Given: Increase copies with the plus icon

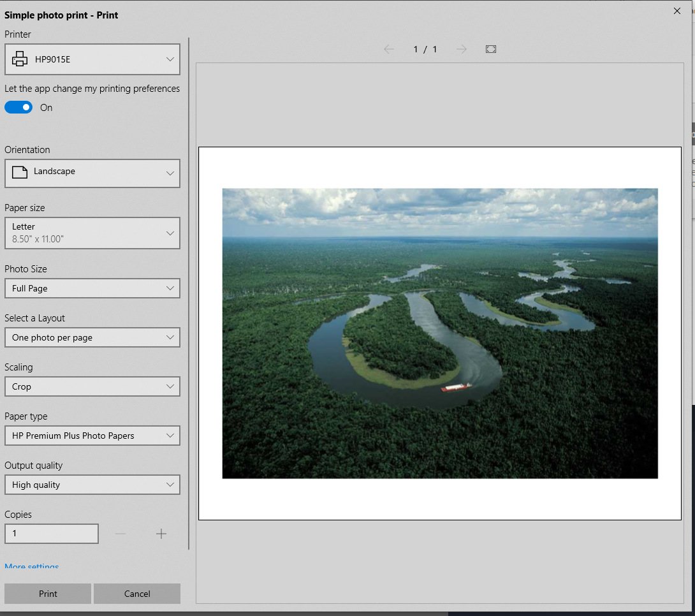Looking at the screenshot, I should click(161, 534).
